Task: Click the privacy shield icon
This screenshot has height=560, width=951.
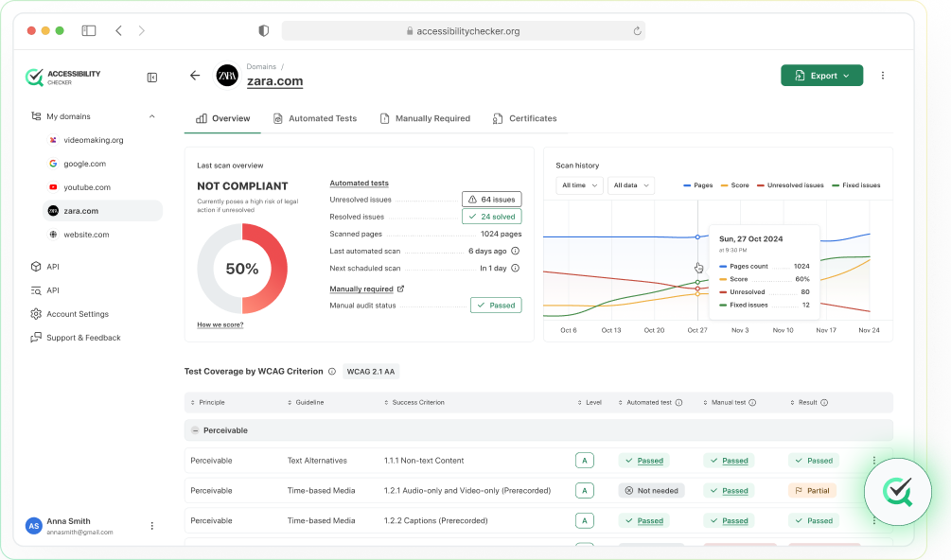Action: 263,31
